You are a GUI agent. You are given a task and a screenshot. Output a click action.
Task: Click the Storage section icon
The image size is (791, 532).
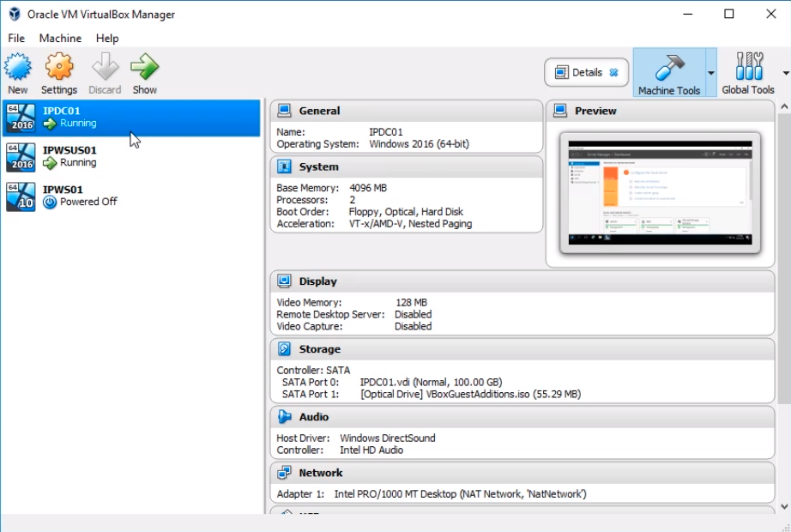click(284, 349)
